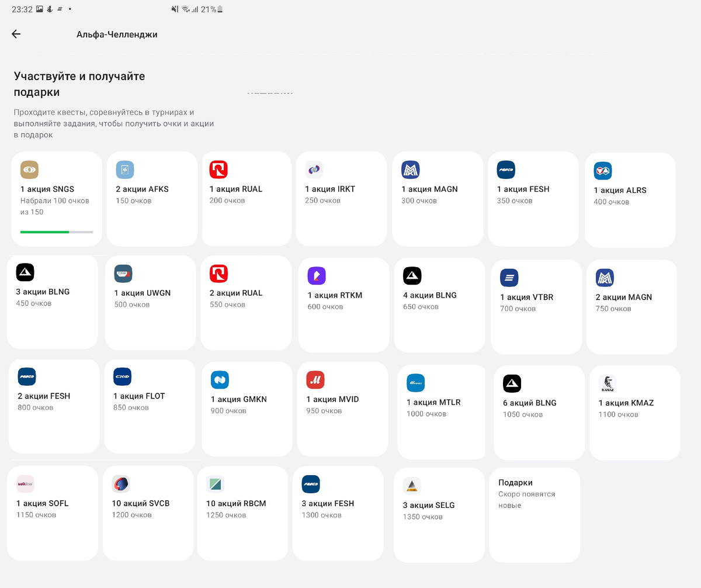Select the "1 акция ALRS" label
701x588 pixels.
(620, 190)
